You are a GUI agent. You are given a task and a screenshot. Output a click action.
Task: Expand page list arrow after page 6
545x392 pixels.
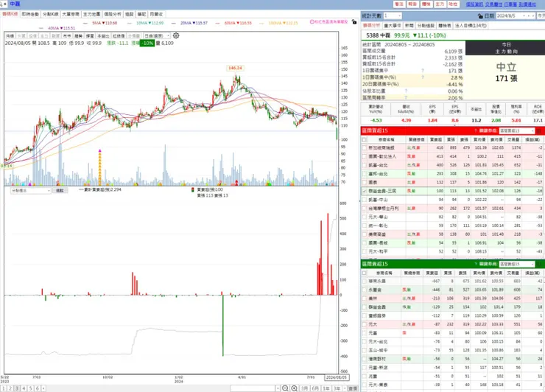(x=43, y=388)
